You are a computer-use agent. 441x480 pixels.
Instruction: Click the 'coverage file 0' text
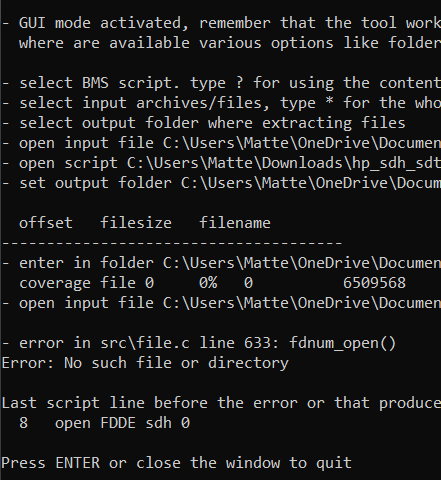pyautogui.click(x=86, y=283)
